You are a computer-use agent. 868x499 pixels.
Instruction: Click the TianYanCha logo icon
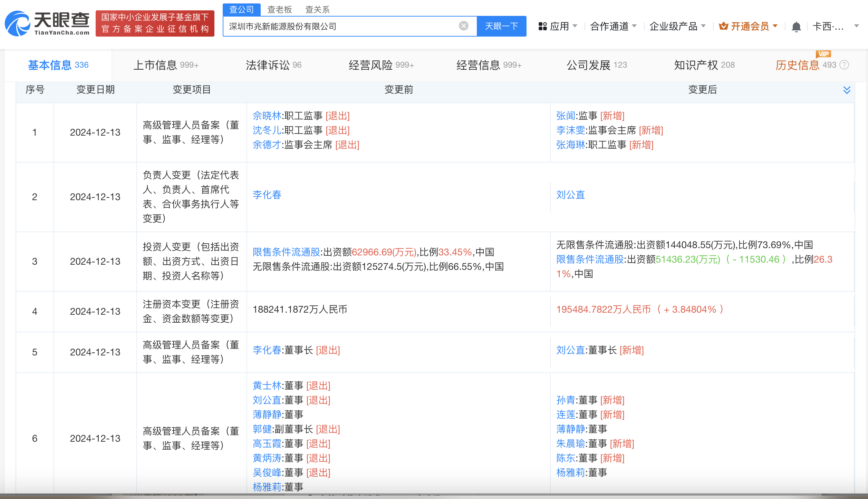pyautogui.click(x=17, y=23)
